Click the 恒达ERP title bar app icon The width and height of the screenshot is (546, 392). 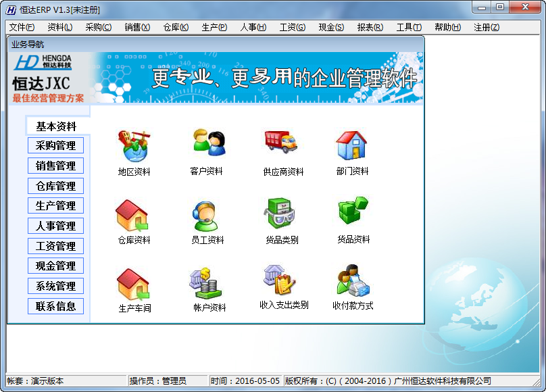[11, 9]
